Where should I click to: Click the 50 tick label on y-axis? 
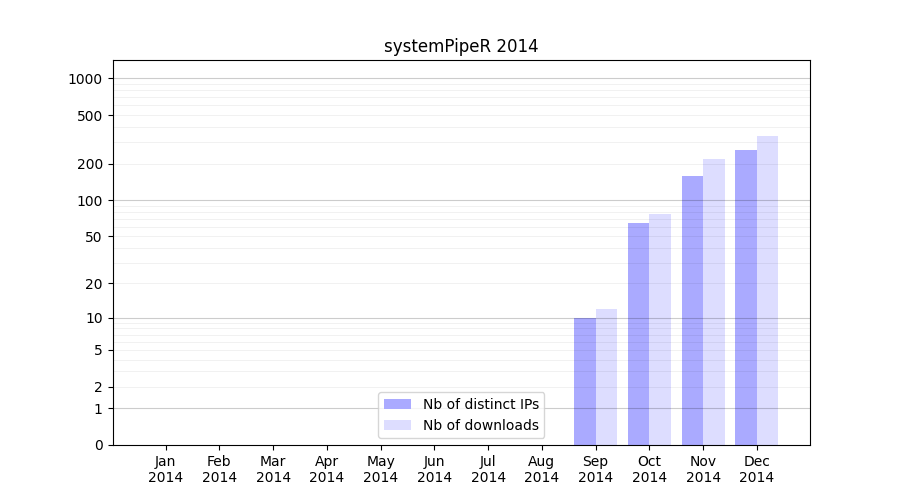[x=93, y=237]
